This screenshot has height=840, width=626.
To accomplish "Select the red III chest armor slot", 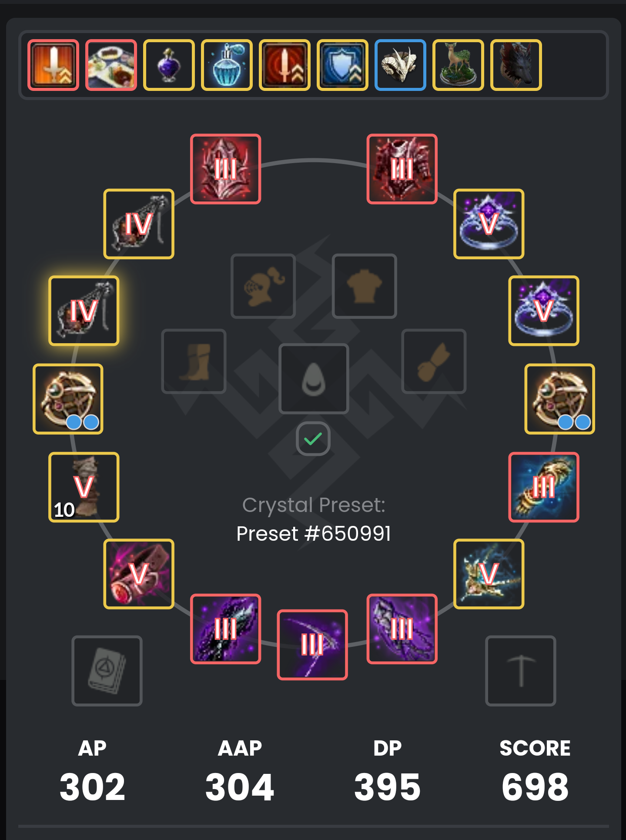I will coord(402,169).
